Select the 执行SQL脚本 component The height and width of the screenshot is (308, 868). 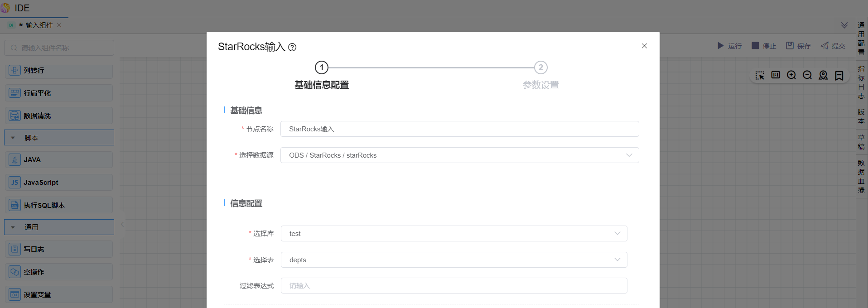[59, 205]
